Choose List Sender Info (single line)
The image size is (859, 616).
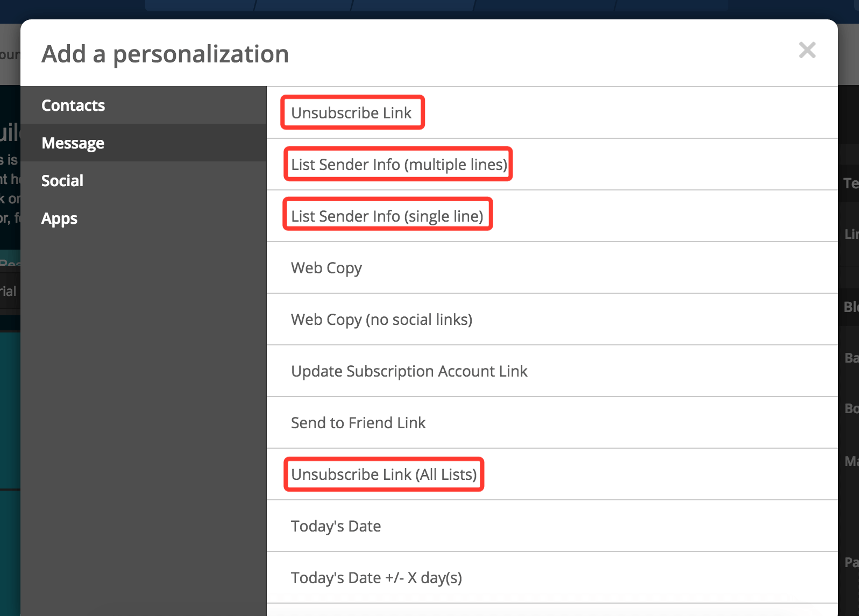387,216
